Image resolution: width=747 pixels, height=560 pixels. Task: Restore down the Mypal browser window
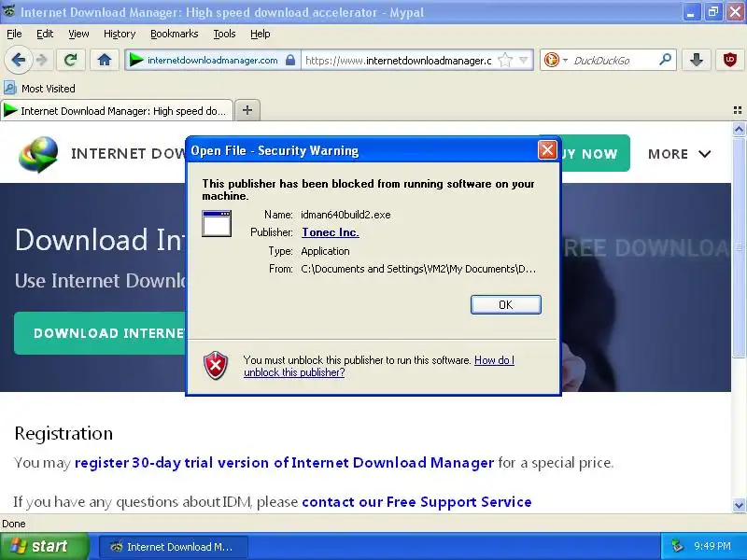click(713, 12)
